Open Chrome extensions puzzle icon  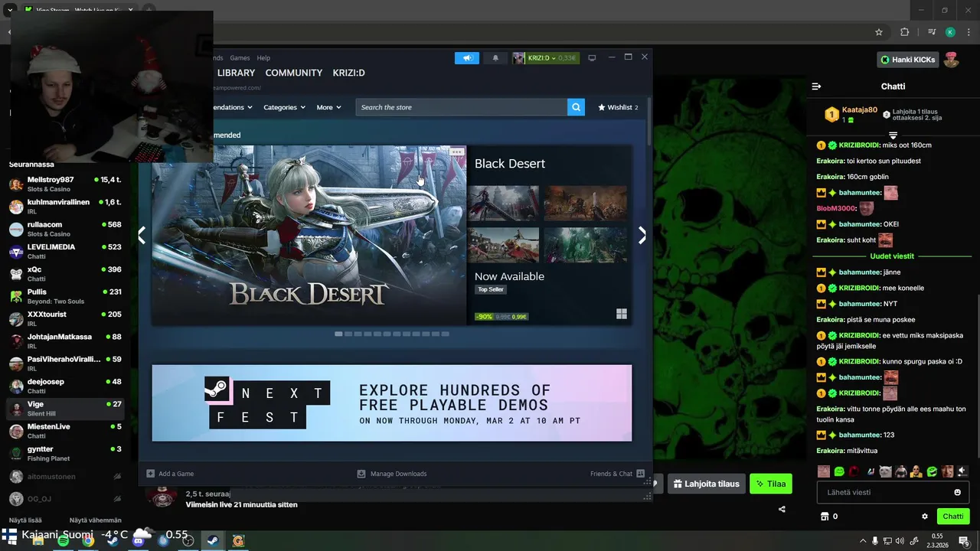click(905, 32)
